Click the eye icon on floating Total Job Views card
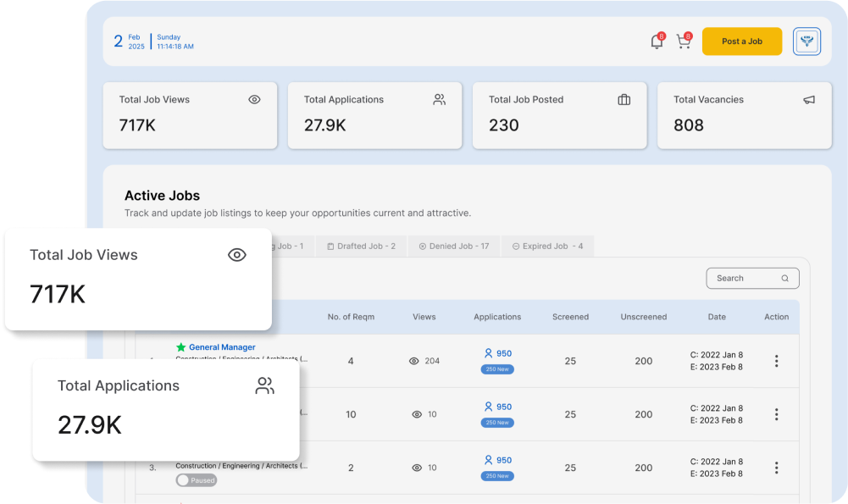Screen dimensions: 848x504 point(237,255)
